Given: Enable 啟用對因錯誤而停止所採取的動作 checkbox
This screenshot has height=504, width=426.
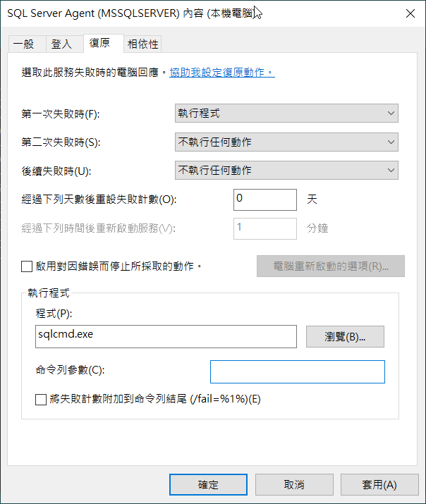Looking at the screenshot, I should click(x=27, y=266).
